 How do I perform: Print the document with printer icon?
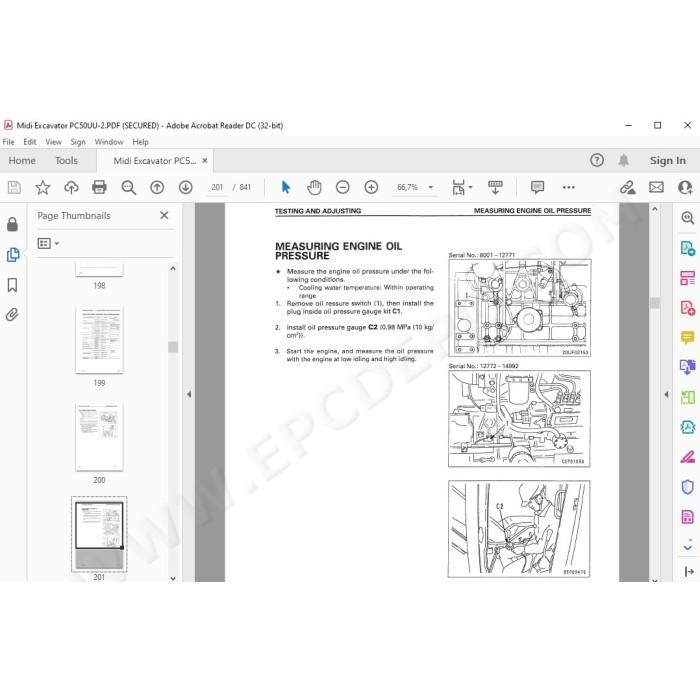[99, 188]
